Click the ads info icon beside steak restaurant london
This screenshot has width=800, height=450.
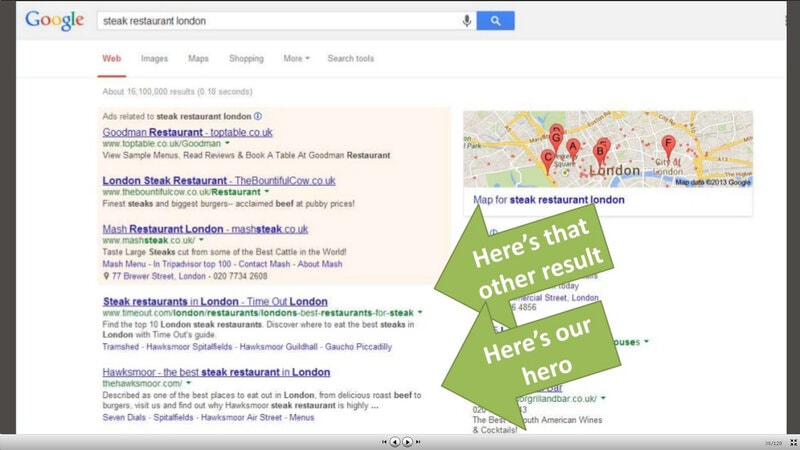point(258,116)
